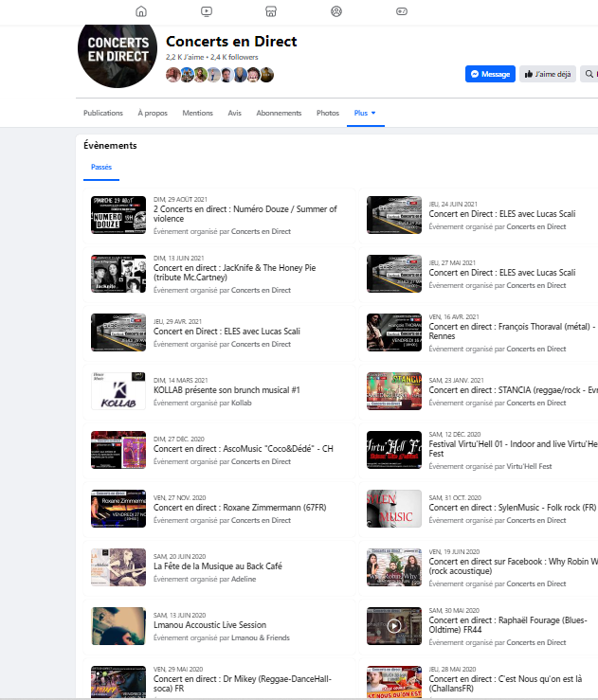
Task: Click organizer link Kollab
Action: tap(241, 403)
